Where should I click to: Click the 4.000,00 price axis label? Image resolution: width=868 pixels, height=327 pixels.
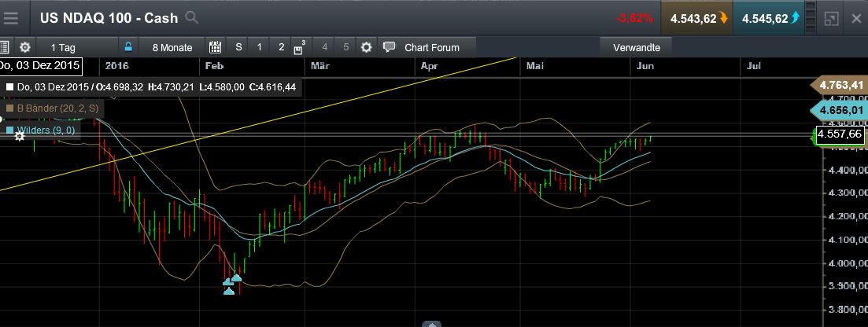tap(847, 263)
